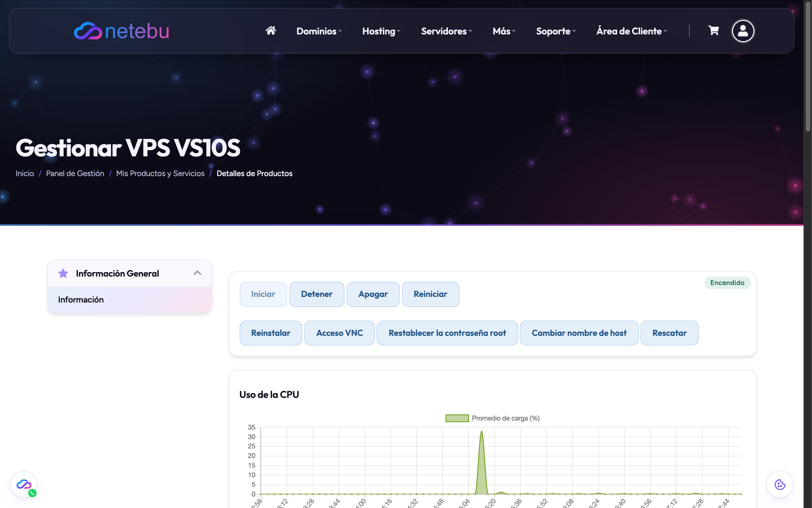Screen dimensions: 812x508
Task: Click the Reinstalar button
Action: click(x=271, y=333)
